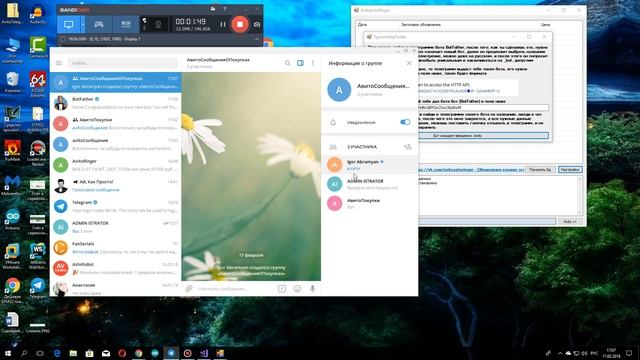
Task: Select Bandicam screen recording mode
Action: click(69, 24)
